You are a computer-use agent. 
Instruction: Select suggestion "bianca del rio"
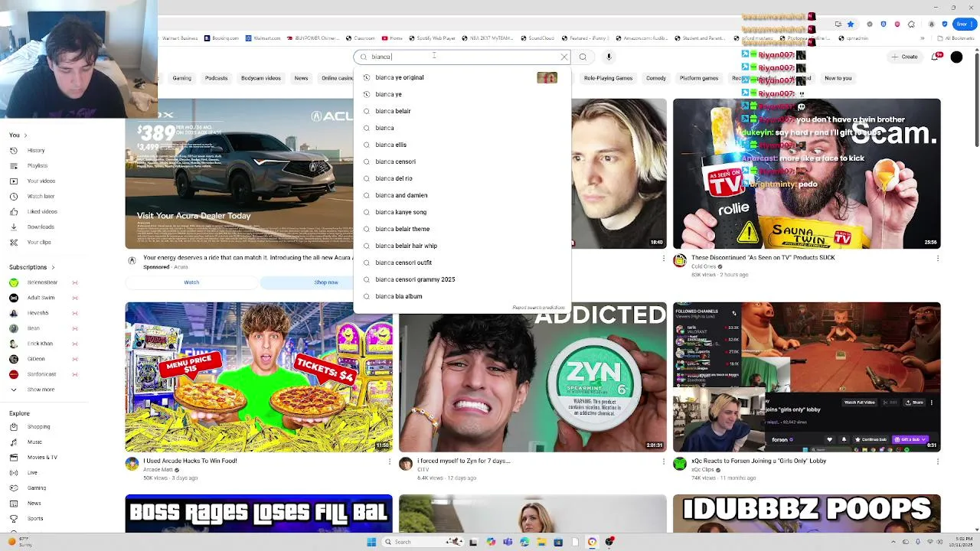click(x=462, y=178)
